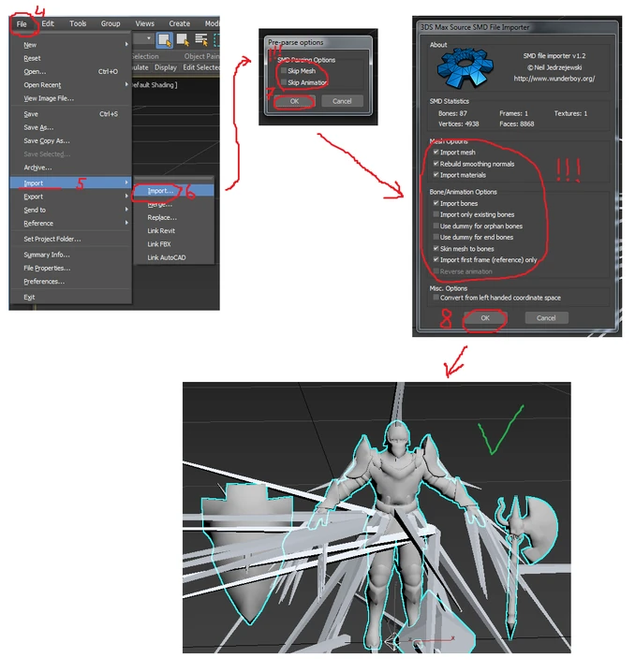Select View Image File... entry
The image size is (635, 672).
[x=49, y=98]
